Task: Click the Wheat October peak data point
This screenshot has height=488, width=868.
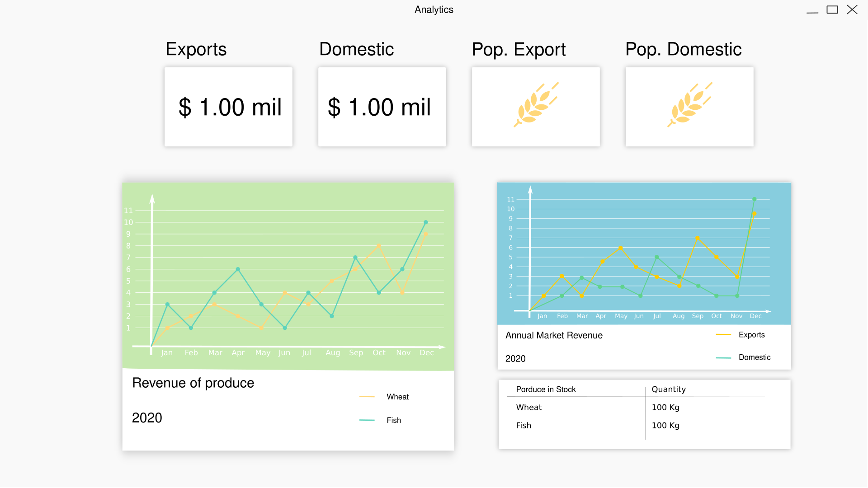Action: point(378,246)
